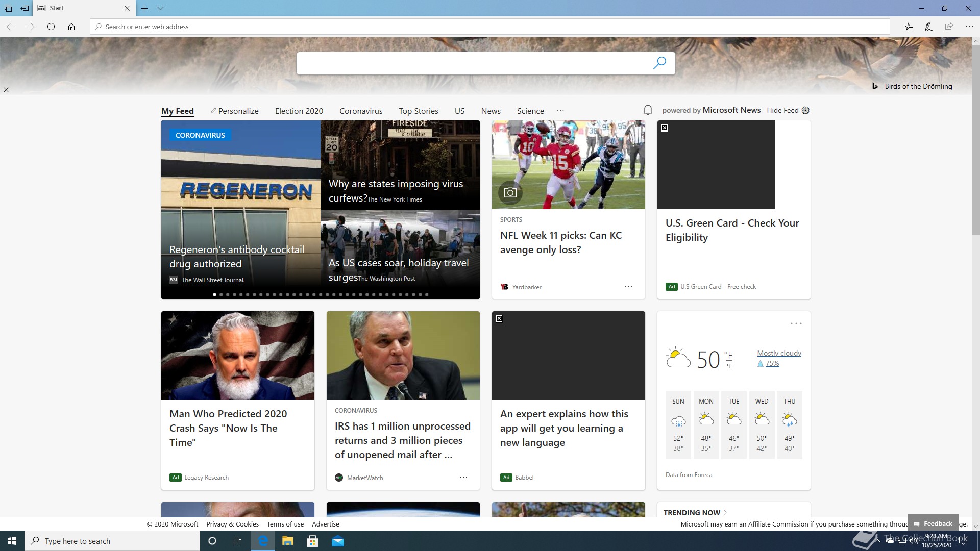Open Windows Start menu
Image resolution: width=980 pixels, height=551 pixels.
click(12, 541)
